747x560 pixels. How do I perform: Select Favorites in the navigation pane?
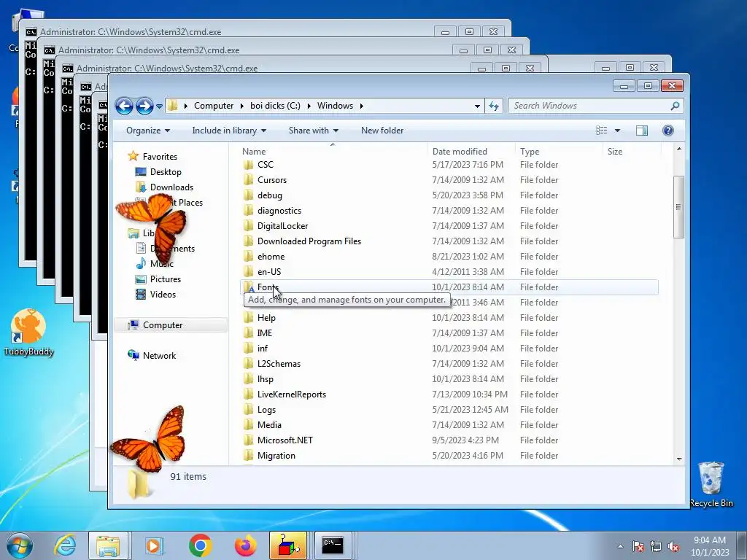pos(160,157)
